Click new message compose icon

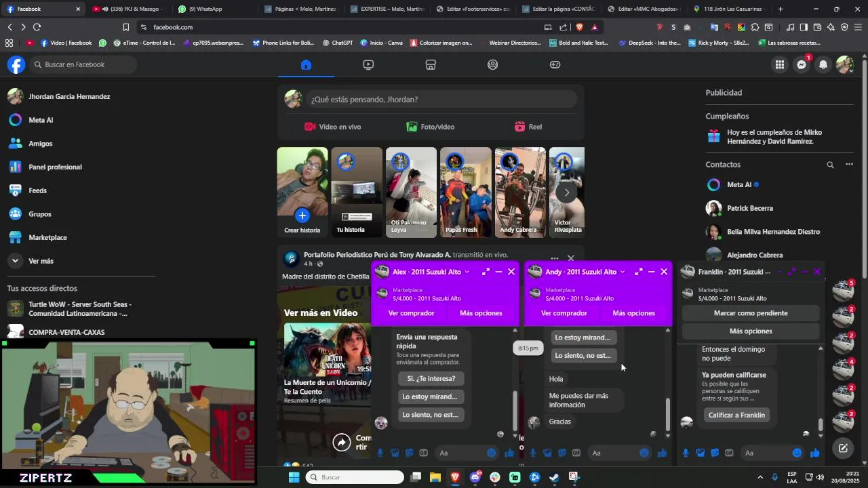(x=843, y=448)
